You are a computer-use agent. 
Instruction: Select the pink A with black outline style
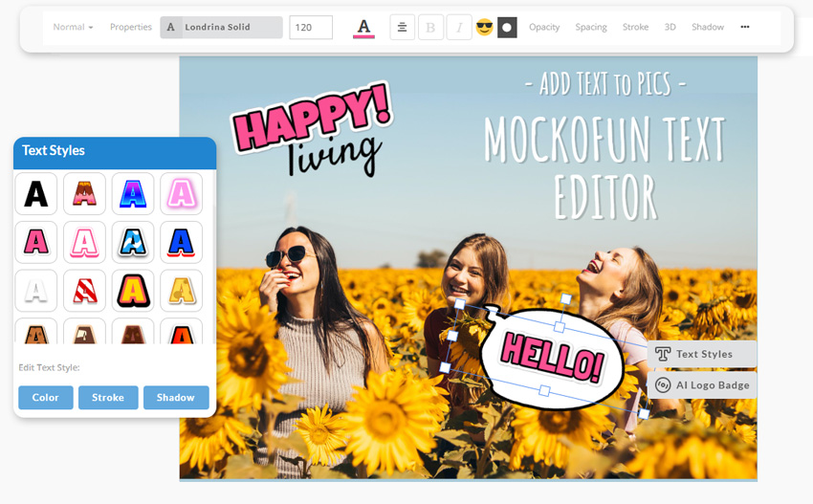[x=35, y=242]
